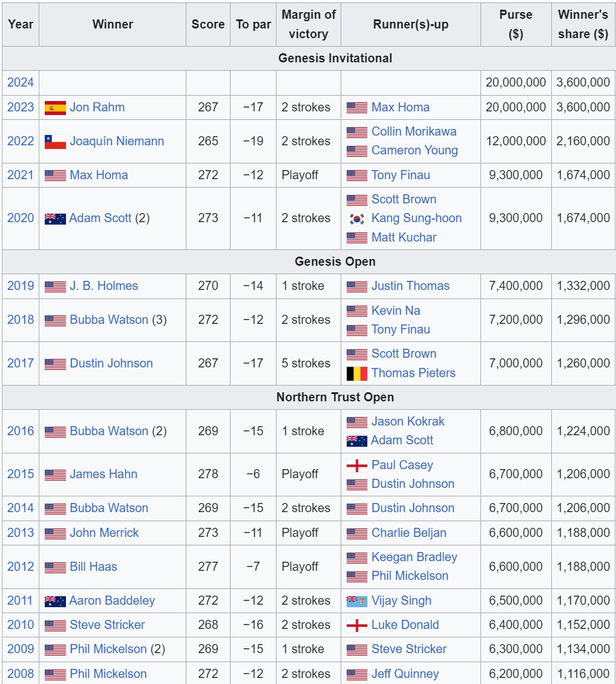
Task: Click the US flag next to Jeff Quinney
Action: (x=356, y=674)
